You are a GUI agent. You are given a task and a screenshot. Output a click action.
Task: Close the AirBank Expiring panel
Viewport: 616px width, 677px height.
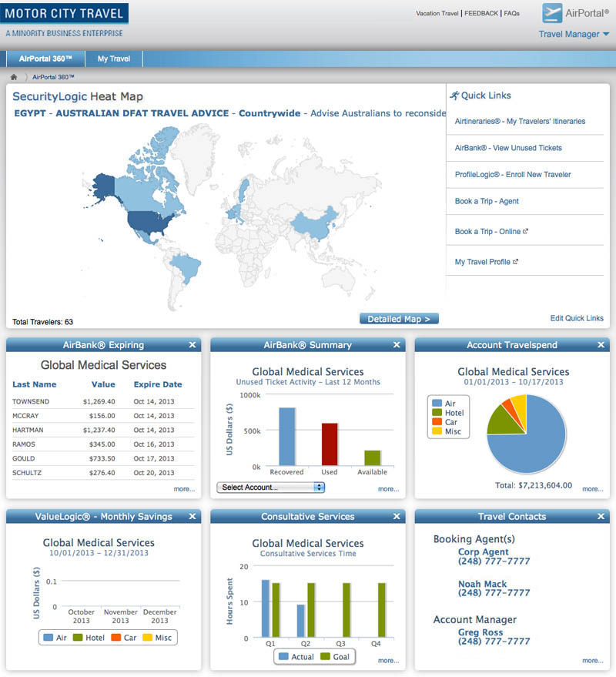192,345
